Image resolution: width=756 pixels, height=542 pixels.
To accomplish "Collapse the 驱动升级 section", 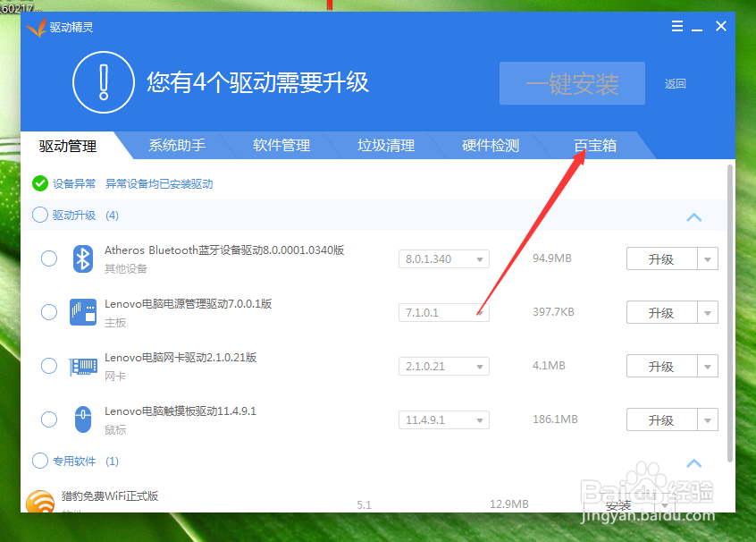I will click(693, 217).
